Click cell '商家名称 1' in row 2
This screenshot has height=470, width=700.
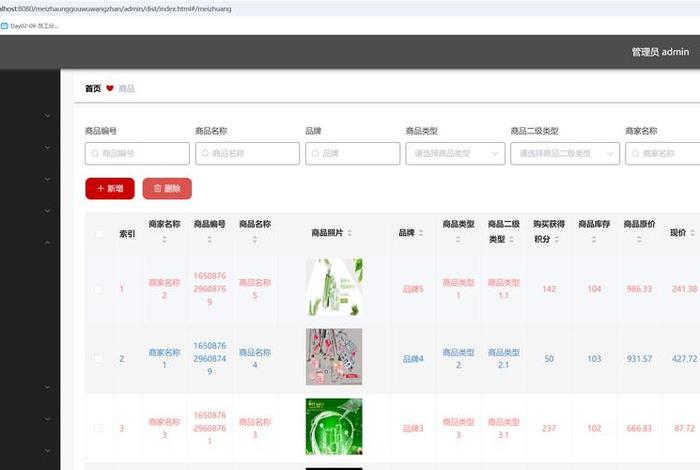(164, 358)
